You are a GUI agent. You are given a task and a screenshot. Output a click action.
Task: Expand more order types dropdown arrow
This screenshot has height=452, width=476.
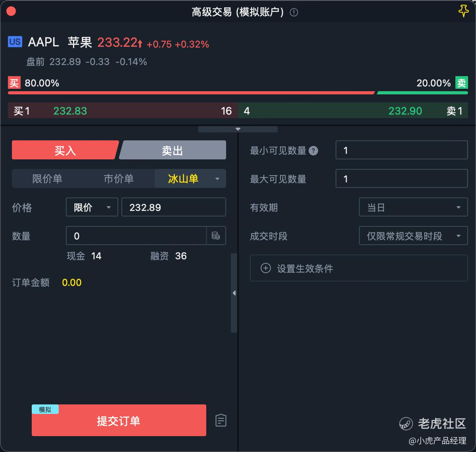217,179
